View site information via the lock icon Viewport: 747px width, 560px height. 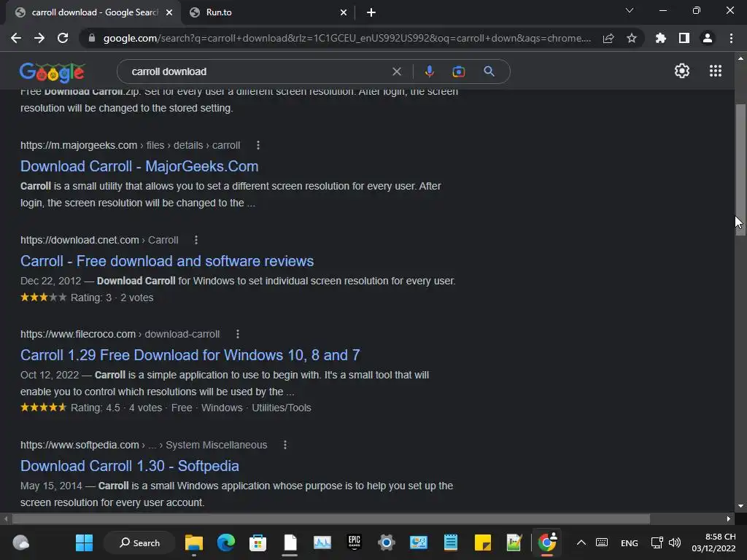point(92,38)
